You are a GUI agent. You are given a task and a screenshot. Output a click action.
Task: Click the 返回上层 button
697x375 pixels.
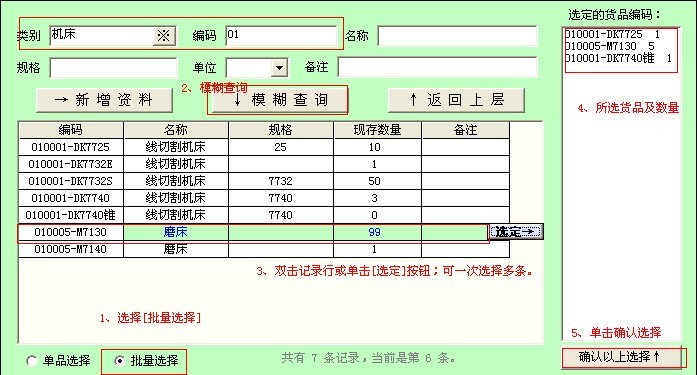click(x=457, y=100)
